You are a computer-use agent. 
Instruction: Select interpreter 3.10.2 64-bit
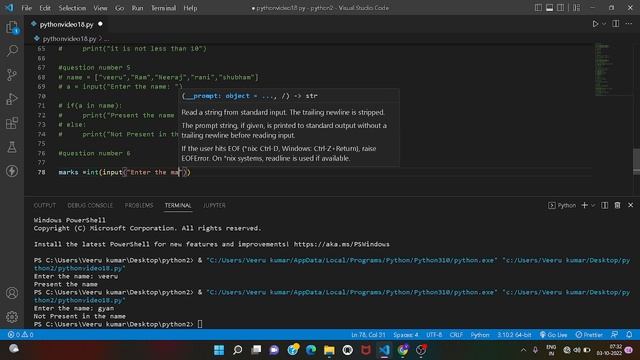514,335
